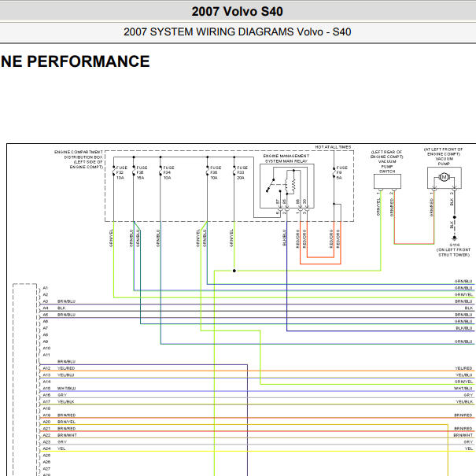Click connector pin A2
Viewport: 476px width, 476px height.
45,294
